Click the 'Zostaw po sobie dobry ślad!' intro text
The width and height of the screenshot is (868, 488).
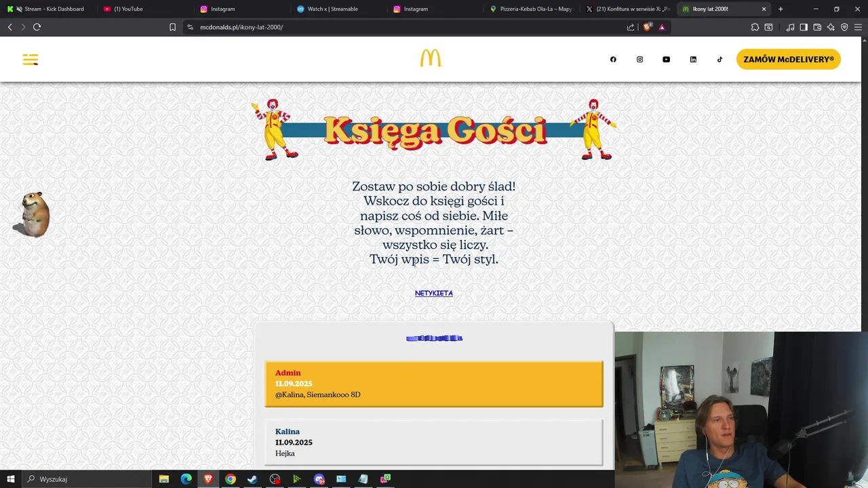[433, 186]
